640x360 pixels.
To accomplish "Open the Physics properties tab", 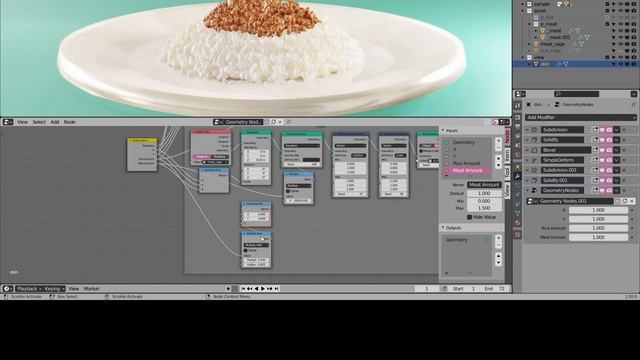I will tap(518, 195).
